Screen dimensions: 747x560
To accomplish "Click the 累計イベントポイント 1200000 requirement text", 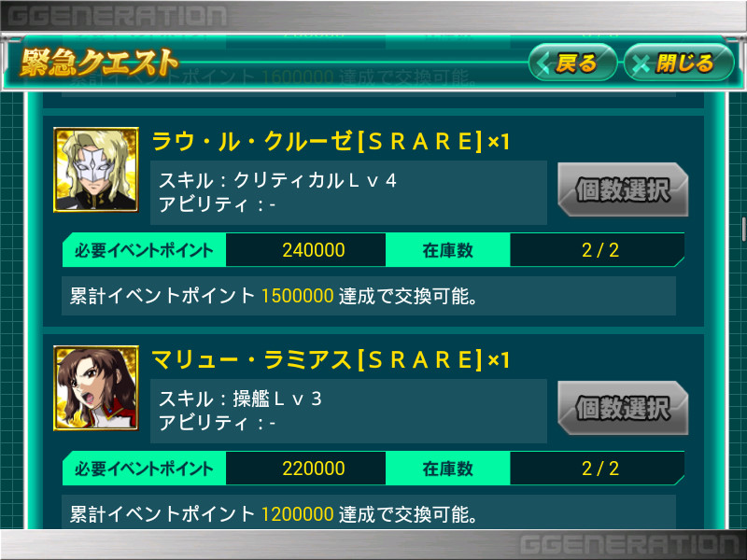I will pos(274,514).
